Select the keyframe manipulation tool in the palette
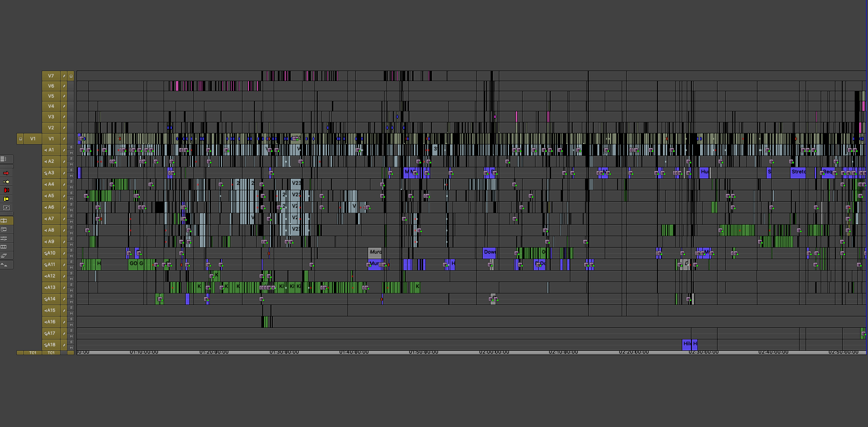 point(6,208)
